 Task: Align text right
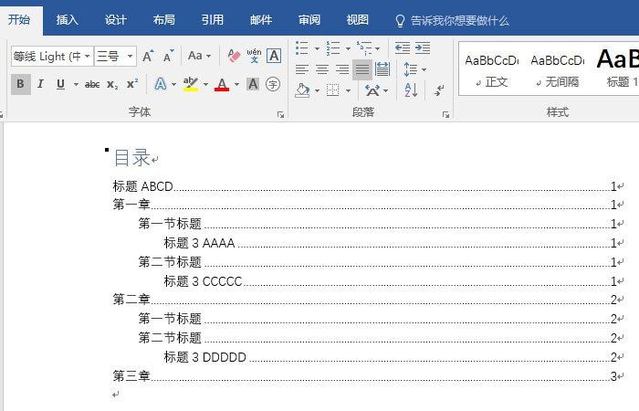[x=342, y=69]
